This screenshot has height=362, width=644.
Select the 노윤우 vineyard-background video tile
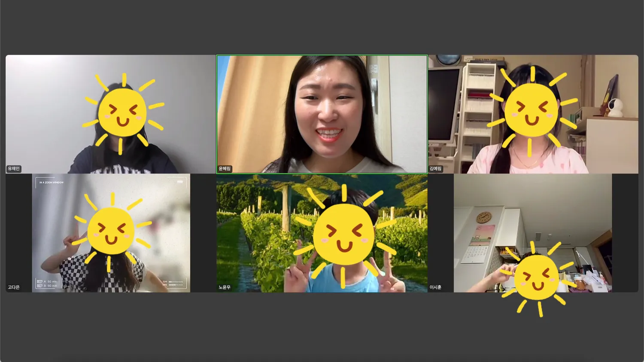point(322,233)
